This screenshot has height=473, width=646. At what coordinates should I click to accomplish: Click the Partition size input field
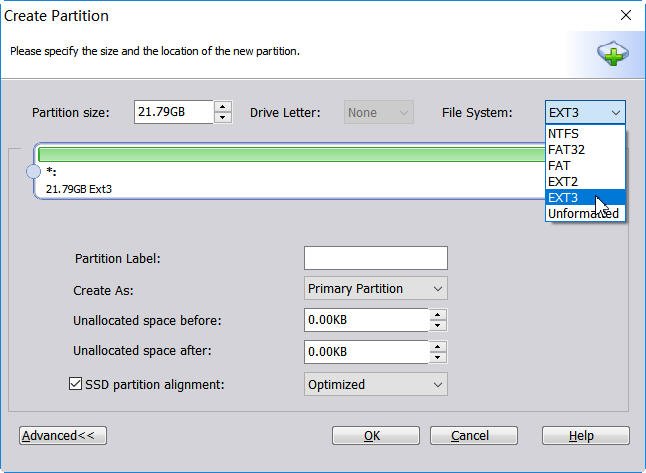tap(173, 112)
